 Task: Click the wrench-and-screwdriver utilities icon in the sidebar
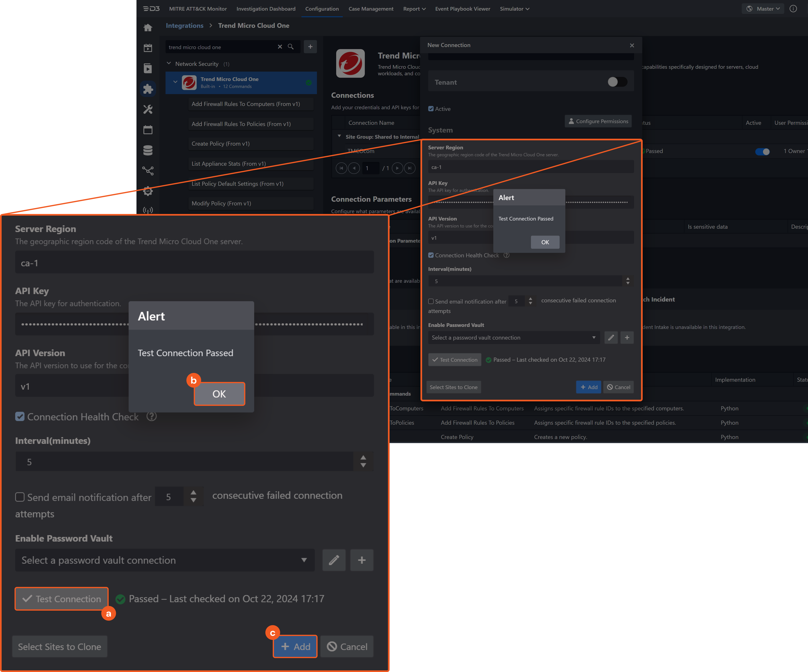click(x=148, y=110)
